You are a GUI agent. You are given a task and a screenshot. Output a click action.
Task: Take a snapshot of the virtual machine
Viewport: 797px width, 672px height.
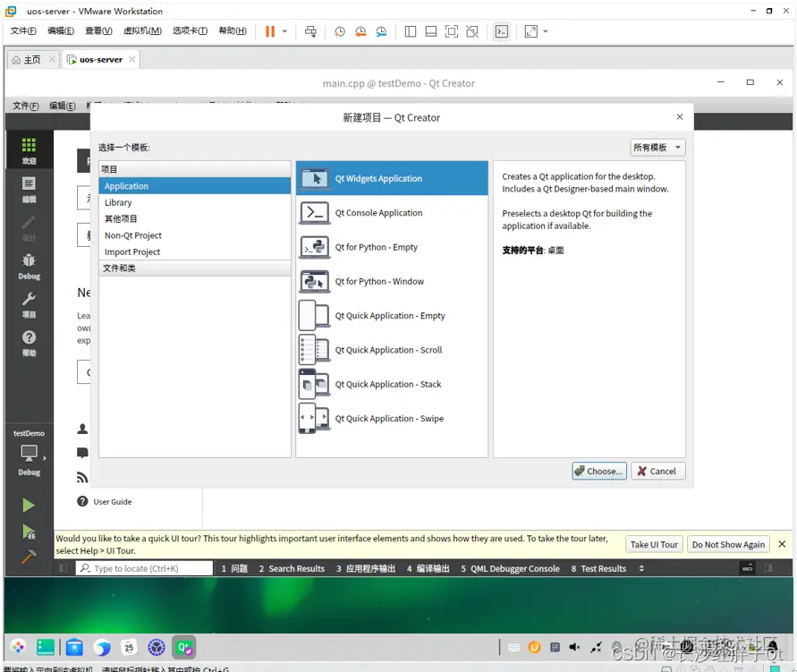(x=340, y=31)
